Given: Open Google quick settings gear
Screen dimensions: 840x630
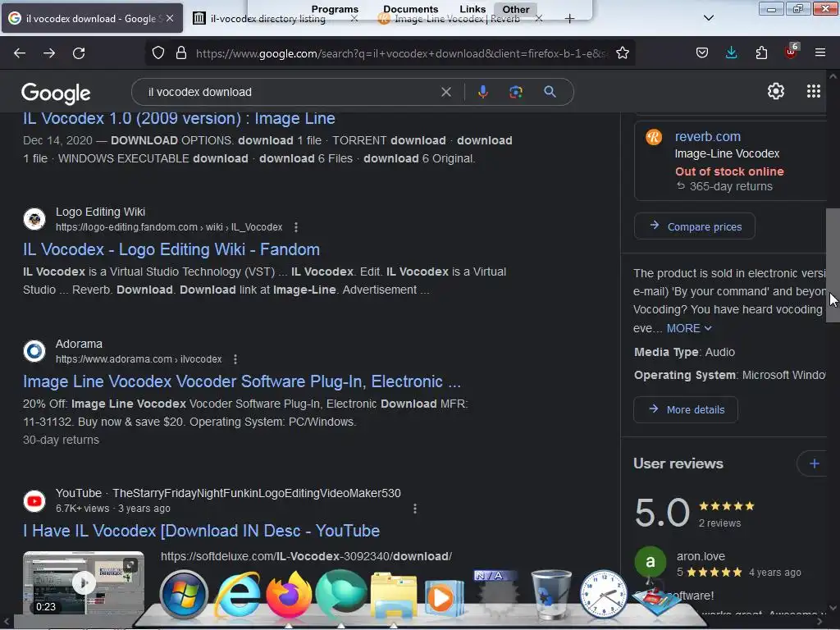Looking at the screenshot, I should (776, 92).
